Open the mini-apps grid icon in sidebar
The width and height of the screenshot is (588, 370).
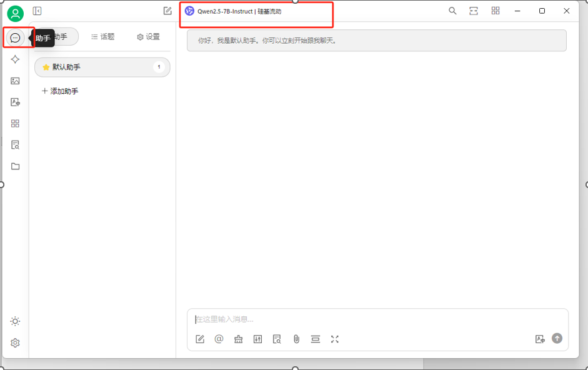pos(15,124)
